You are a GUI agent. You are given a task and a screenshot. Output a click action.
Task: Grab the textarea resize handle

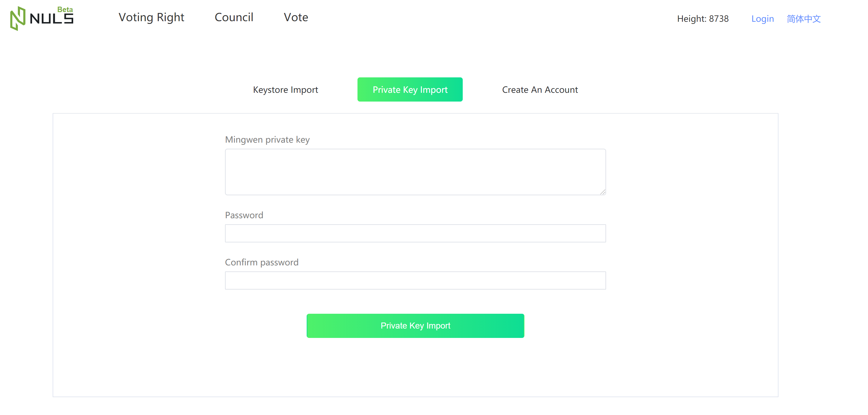[603, 192]
